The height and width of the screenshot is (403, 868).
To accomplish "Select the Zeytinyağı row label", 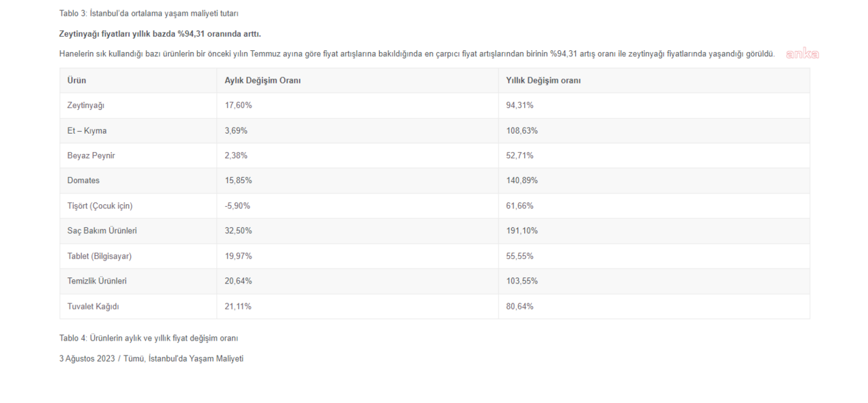I will 85,106.
